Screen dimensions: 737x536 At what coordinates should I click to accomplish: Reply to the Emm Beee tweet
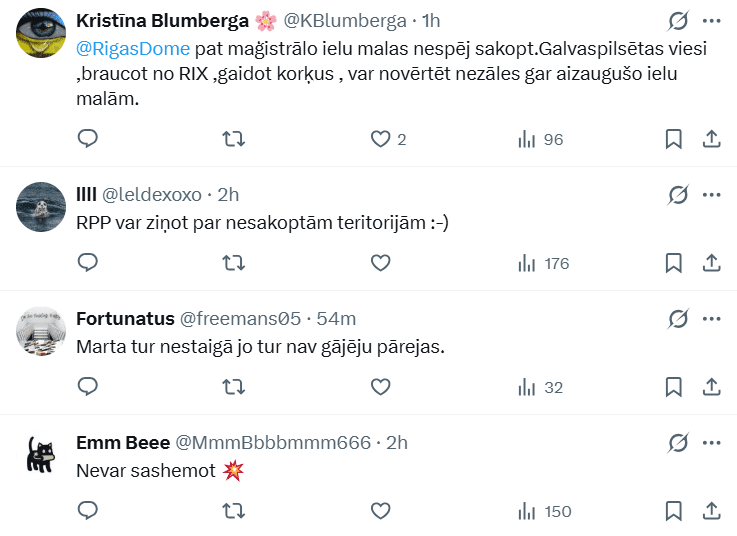pyautogui.click(x=88, y=511)
